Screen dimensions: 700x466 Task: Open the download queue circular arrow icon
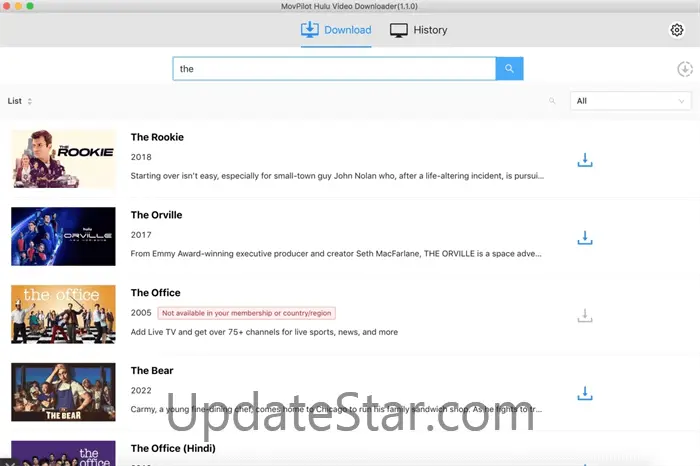pyautogui.click(x=685, y=69)
